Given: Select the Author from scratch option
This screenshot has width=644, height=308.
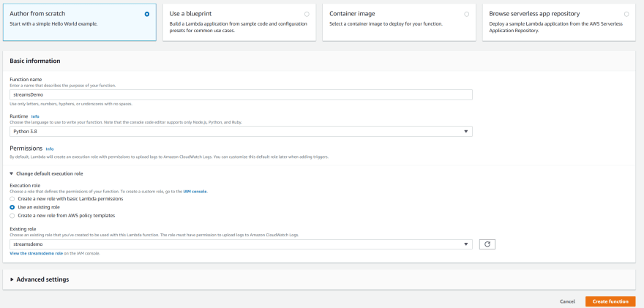Looking at the screenshot, I should 147,14.
